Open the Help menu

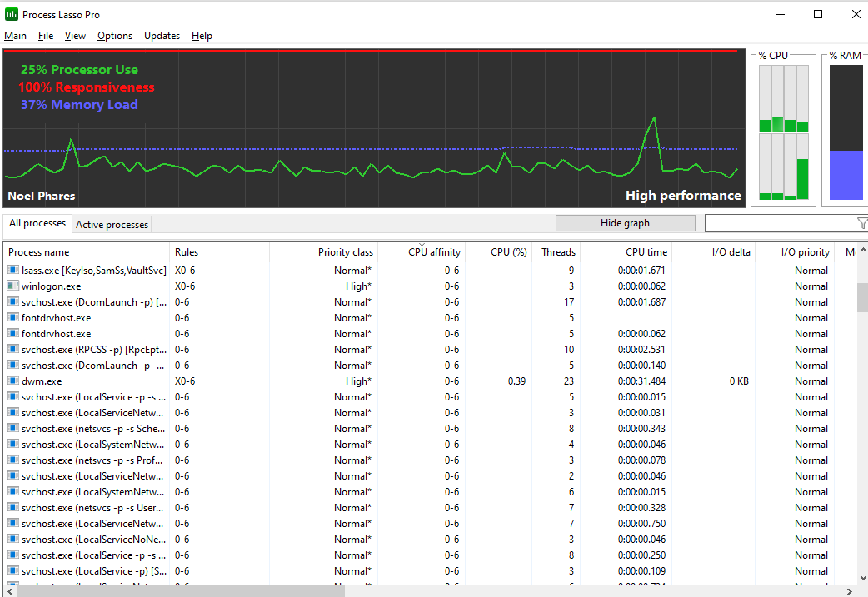pyautogui.click(x=202, y=36)
